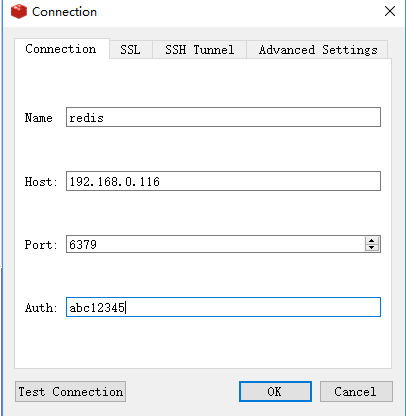406x416 pixels.
Task: Decrease the port with the down arrow
Action: pos(372,248)
